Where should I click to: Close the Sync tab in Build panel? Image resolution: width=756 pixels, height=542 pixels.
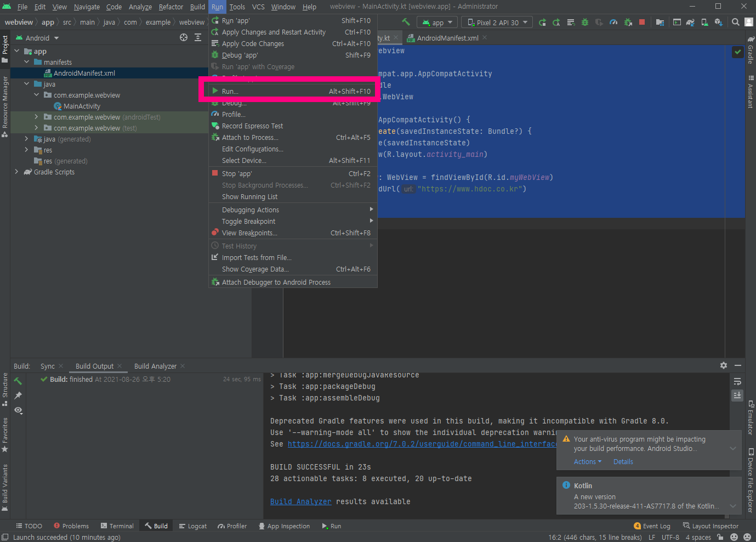pos(61,366)
